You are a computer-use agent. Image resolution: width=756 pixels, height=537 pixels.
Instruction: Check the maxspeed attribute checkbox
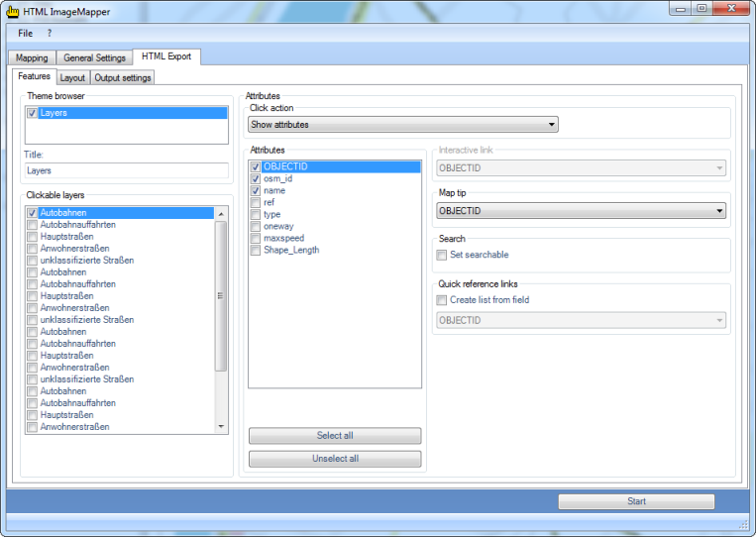256,238
